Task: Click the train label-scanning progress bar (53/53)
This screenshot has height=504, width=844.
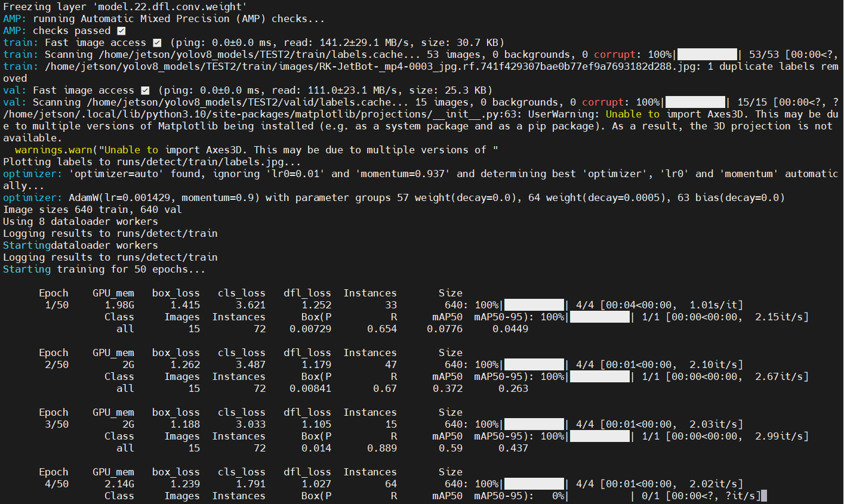Action: (x=707, y=55)
